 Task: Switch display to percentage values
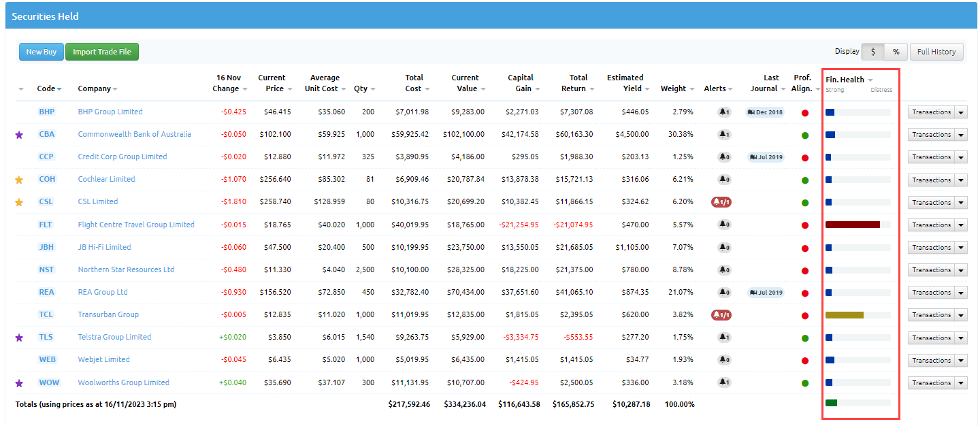896,52
